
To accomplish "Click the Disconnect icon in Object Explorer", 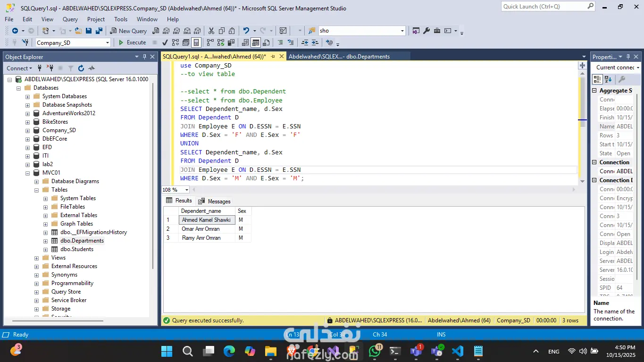I will pyautogui.click(x=50, y=68).
